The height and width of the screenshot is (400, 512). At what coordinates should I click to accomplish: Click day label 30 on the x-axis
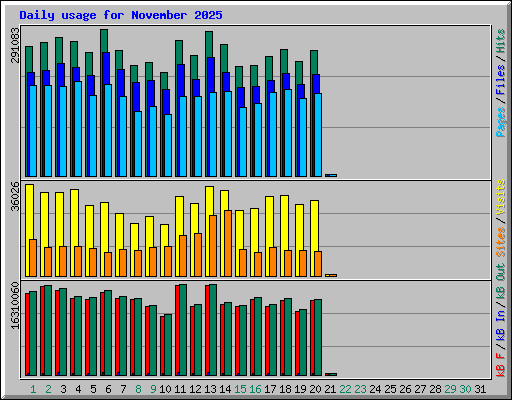click(x=465, y=389)
